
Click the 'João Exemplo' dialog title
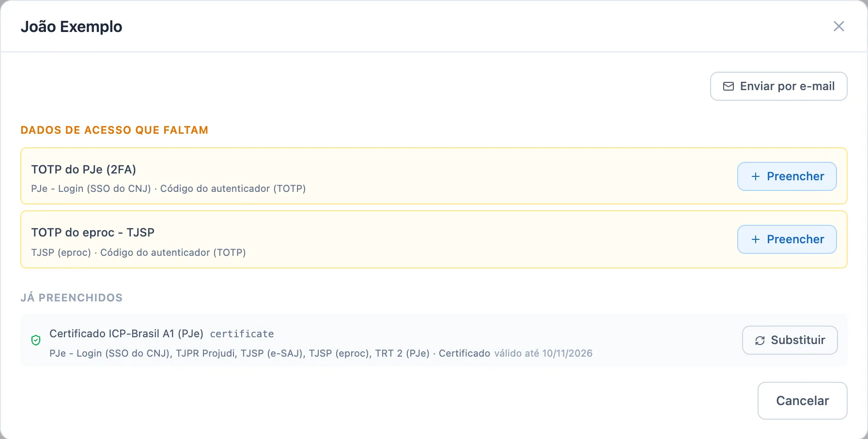pos(72,27)
